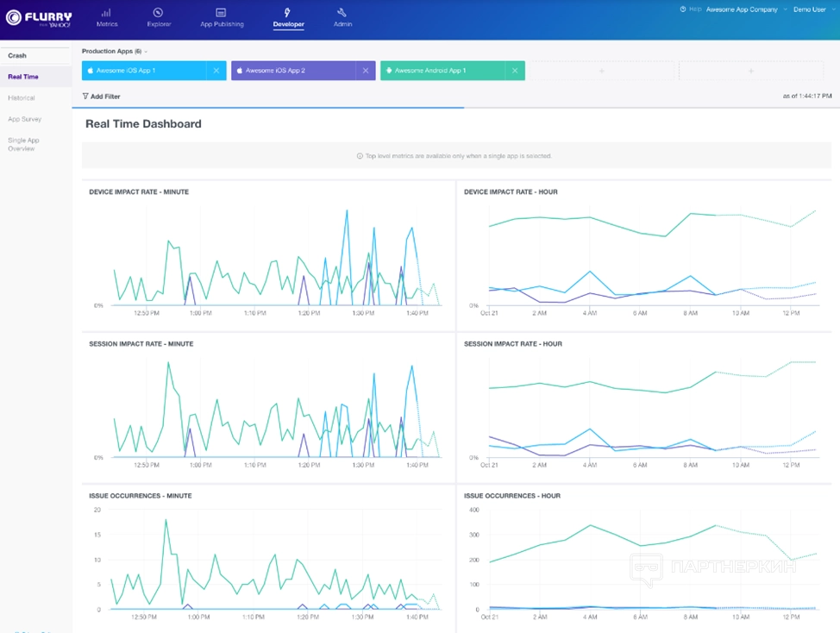This screenshot has width=840, height=633.
Task: Go to the App Publishing icon
Action: tap(222, 13)
